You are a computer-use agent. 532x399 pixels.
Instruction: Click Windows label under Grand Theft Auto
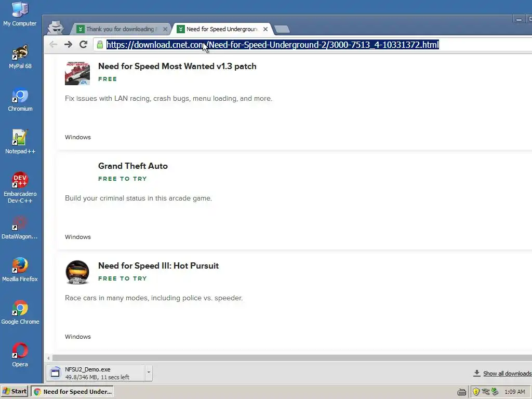[78, 237]
